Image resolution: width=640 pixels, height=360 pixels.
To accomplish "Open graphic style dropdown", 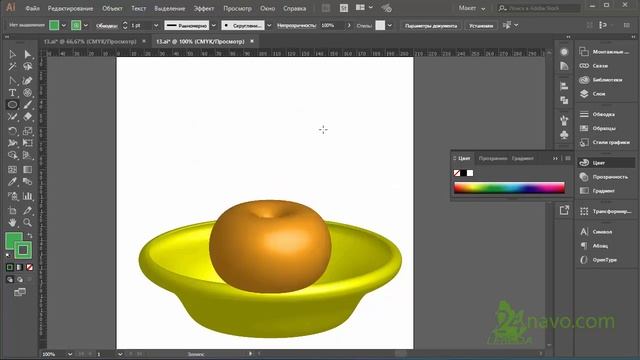I will pyautogui.click(x=390, y=25).
